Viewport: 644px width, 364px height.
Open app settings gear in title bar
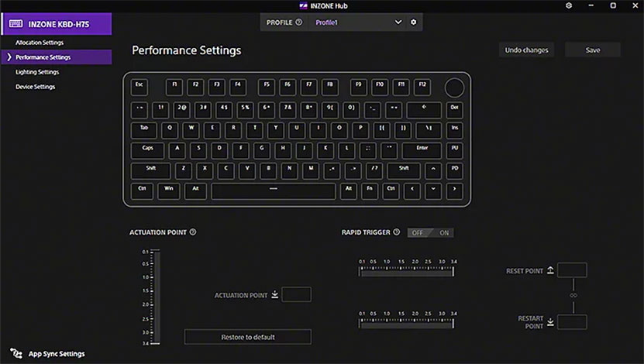point(569,5)
